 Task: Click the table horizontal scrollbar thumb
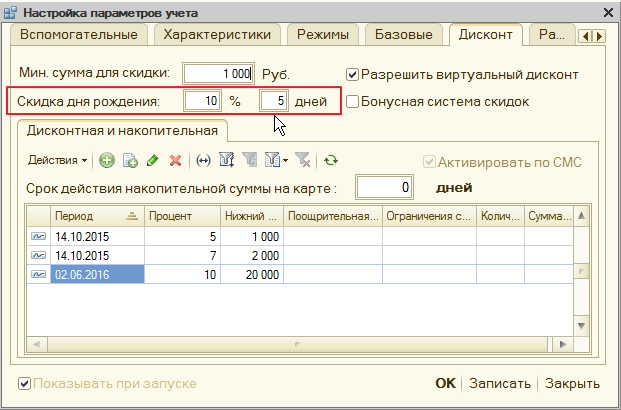297,344
